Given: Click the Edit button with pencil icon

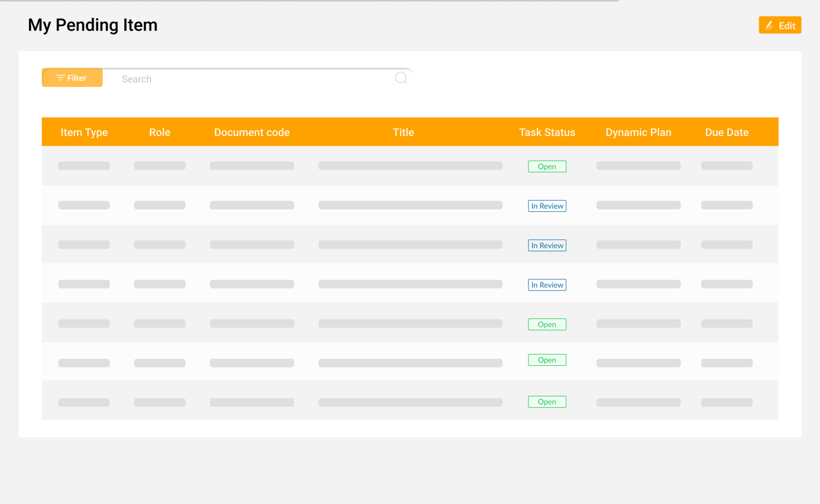Looking at the screenshot, I should coord(780,25).
